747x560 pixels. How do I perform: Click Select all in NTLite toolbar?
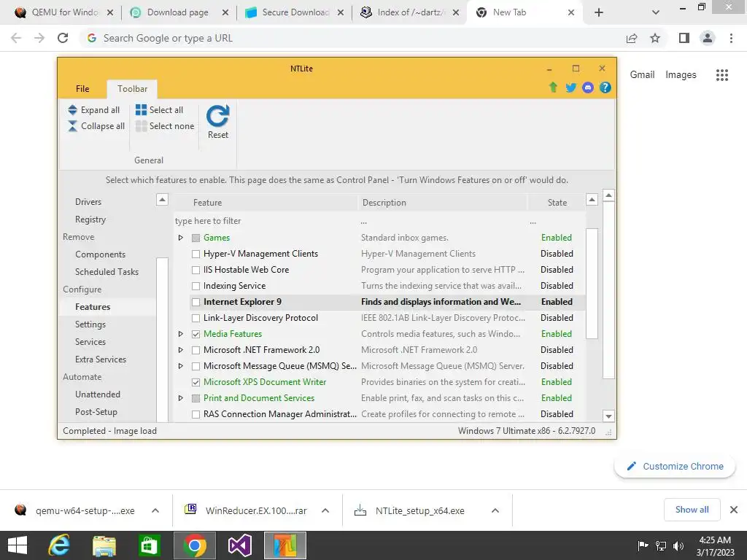[160, 110]
